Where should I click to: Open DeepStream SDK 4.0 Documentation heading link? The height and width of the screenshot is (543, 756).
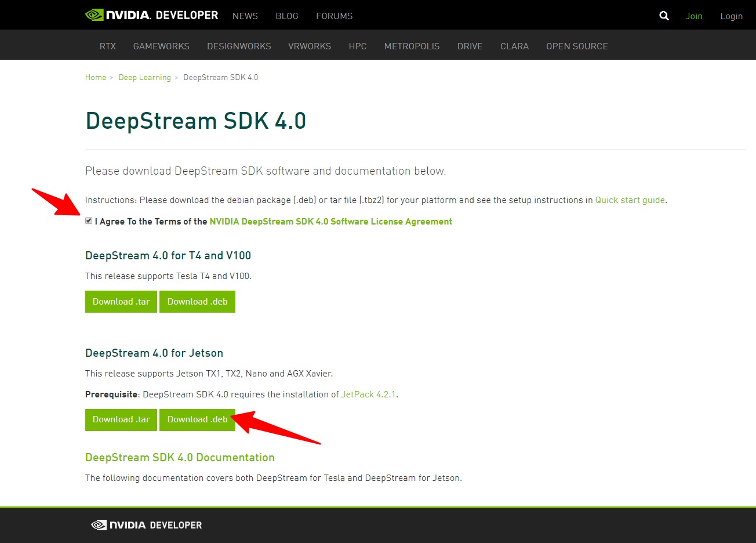tap(180, 458)
